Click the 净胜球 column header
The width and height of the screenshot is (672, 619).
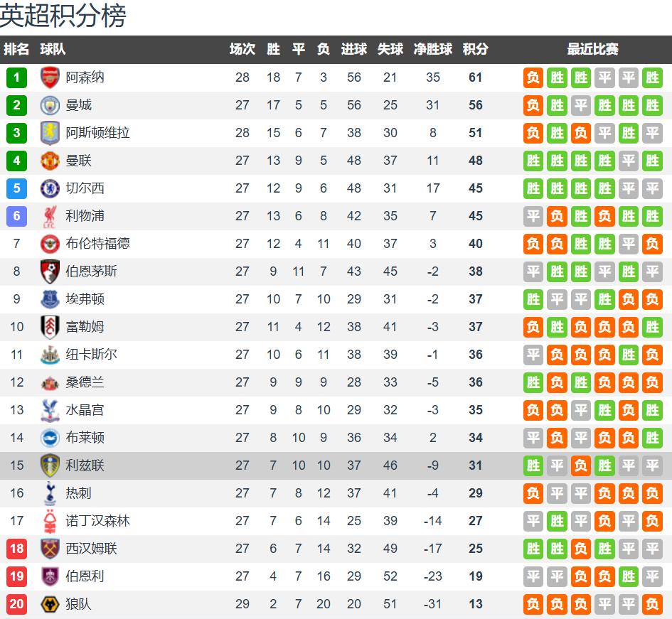[432, 50]
